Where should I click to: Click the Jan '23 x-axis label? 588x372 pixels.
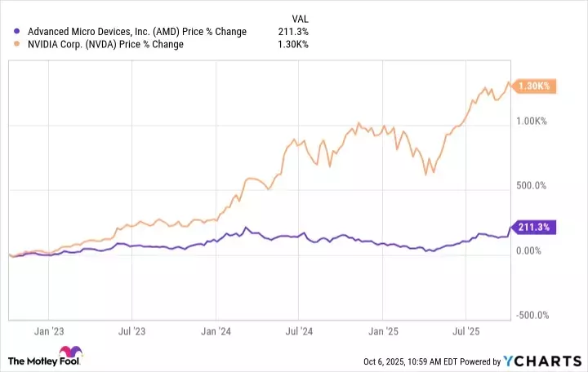49,333
